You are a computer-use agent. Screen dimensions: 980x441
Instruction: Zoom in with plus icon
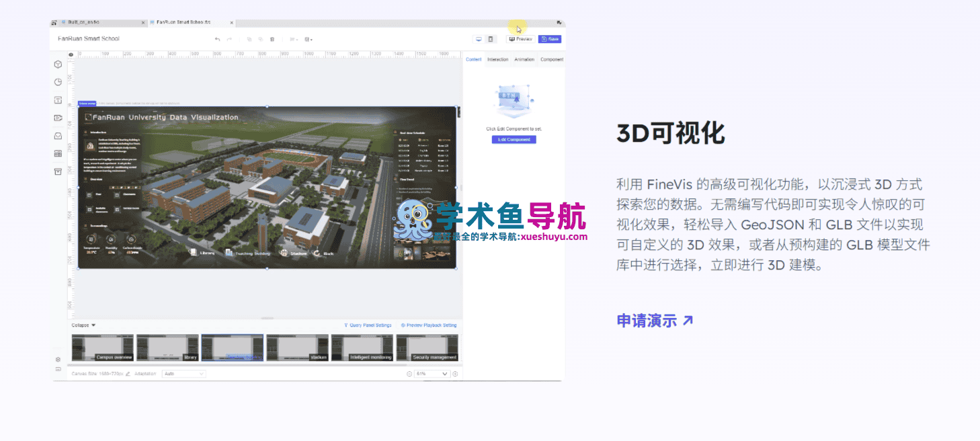click(455, 374)
